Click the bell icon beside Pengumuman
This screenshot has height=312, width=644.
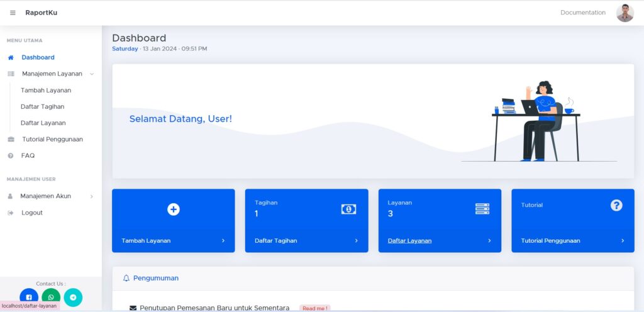(126, 278)
